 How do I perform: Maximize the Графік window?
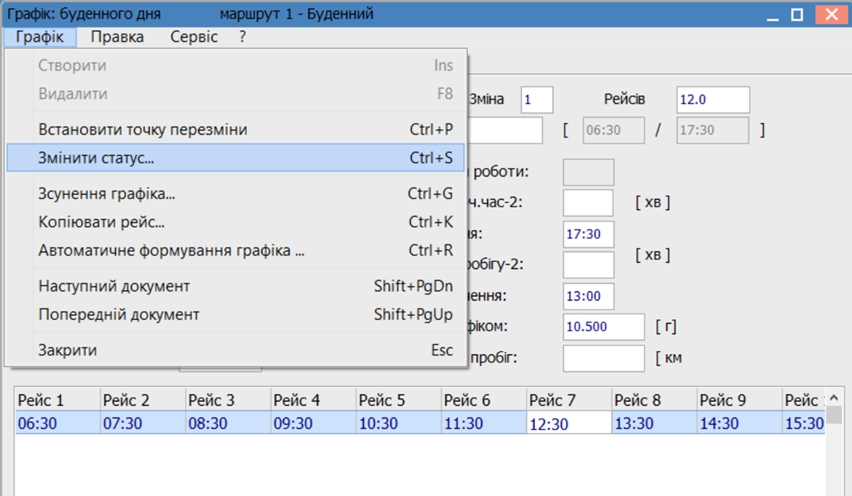pyautogui.click(x=797, y=15)
